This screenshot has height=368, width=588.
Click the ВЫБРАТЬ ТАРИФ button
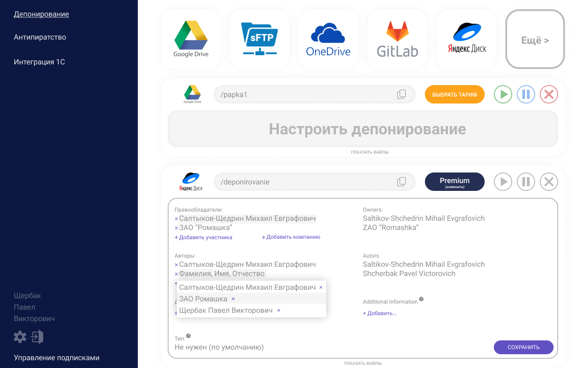(455, 94)
